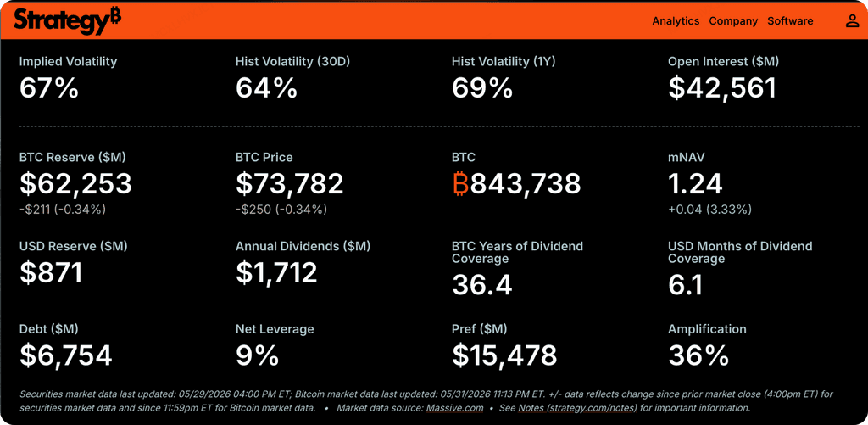The height and width of the screenshot is (425, 868).
Task: Select the Amplification 36% metric
Action: pos(698,355)
